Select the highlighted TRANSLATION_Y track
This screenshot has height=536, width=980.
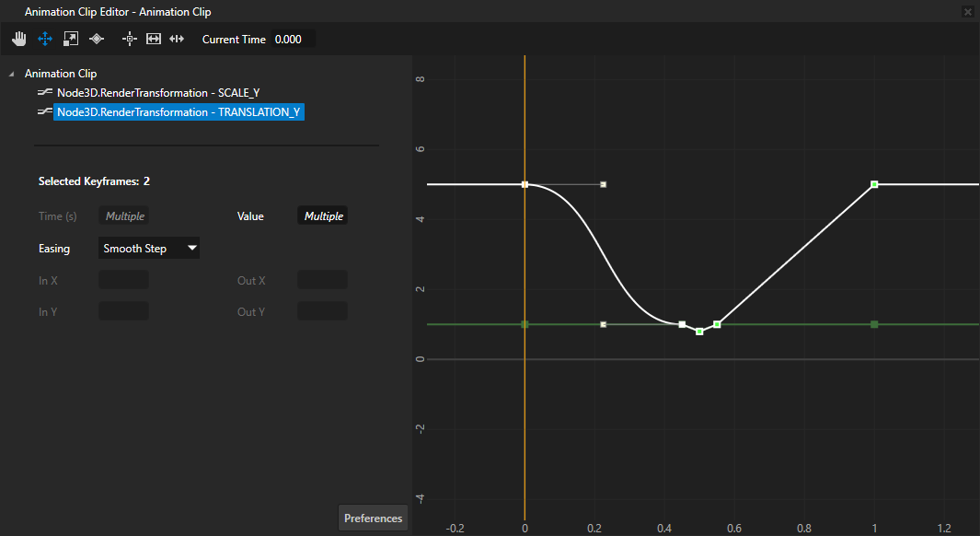coord(179,112)
